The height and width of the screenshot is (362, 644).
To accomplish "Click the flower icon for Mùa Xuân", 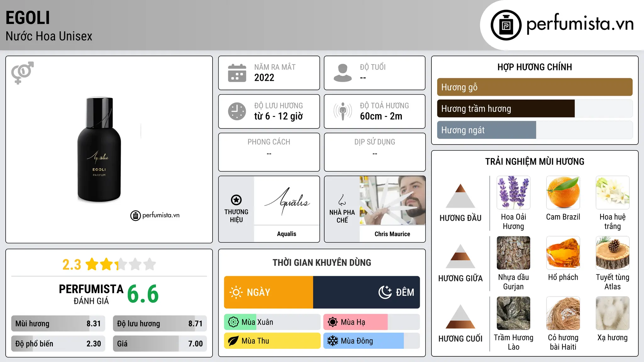I will click(x=233, y=322).
